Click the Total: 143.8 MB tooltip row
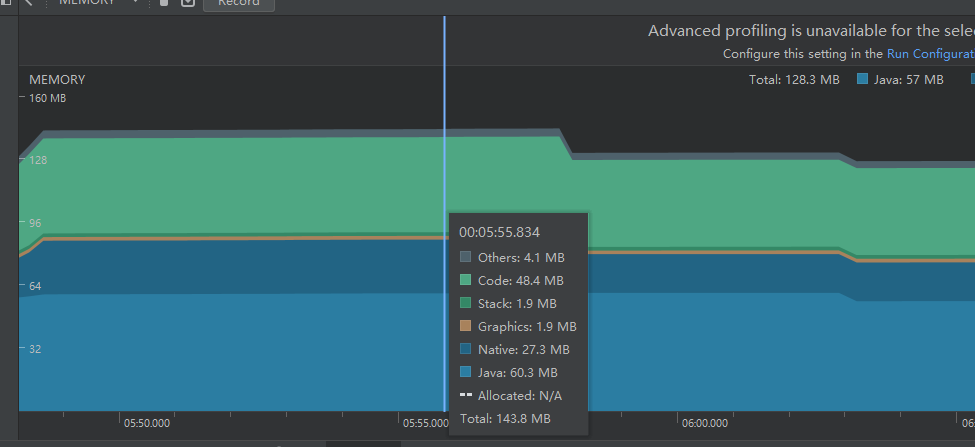This screenshot has height=447, width=975. pos(505,418)
